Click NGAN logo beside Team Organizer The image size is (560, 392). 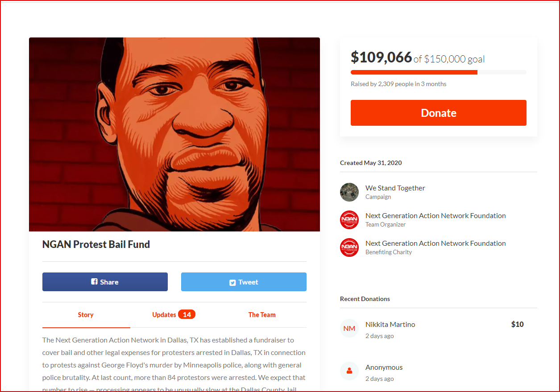click(x=349, y=220)
